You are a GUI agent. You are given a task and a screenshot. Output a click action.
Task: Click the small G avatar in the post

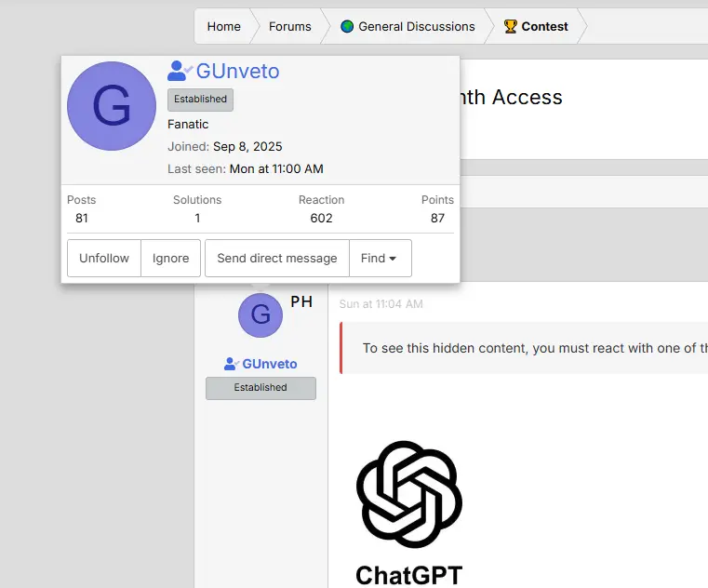coord(260,315)
